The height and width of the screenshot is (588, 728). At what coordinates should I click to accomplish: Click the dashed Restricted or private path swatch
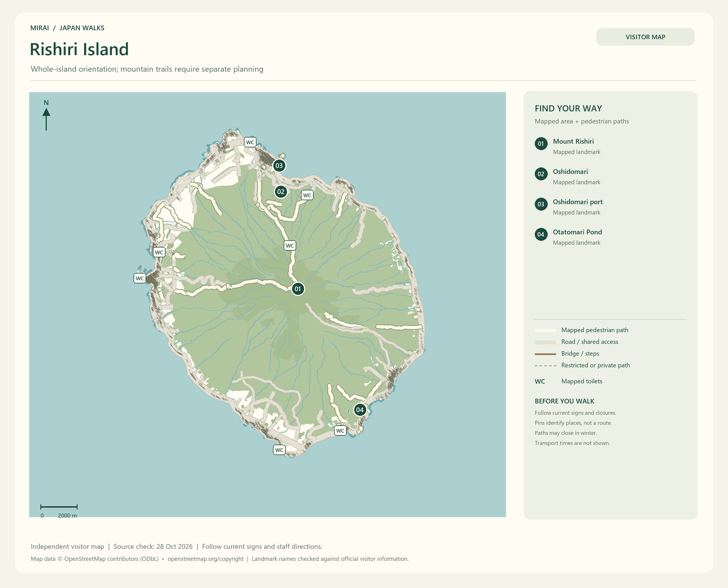[545, 366]
